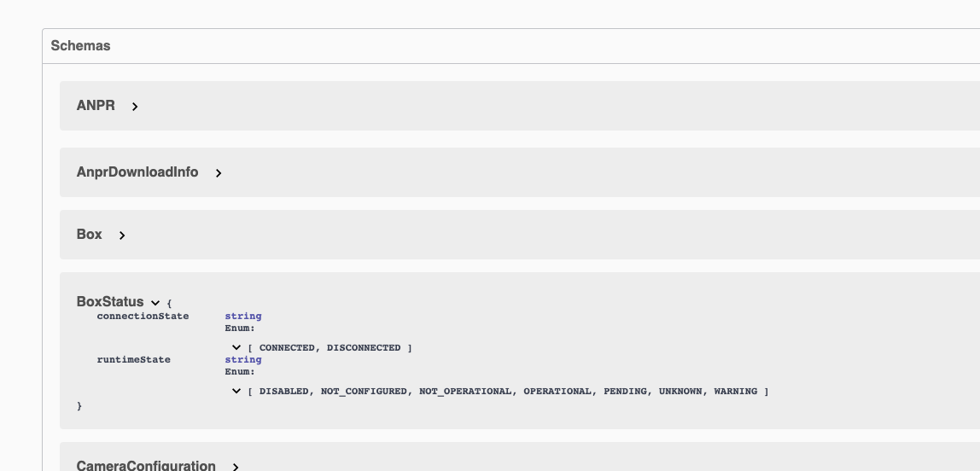980x471 pixels.
Task: Click the NOT_CONFIGURED enum value
Action: click(x=364, y=392)
